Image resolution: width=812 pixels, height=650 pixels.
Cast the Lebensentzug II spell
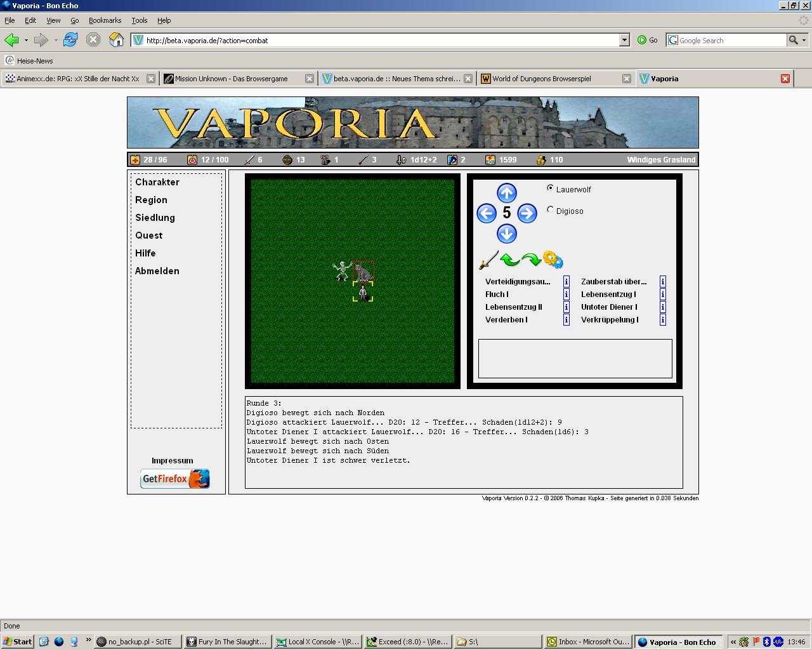tap(513, 307)
